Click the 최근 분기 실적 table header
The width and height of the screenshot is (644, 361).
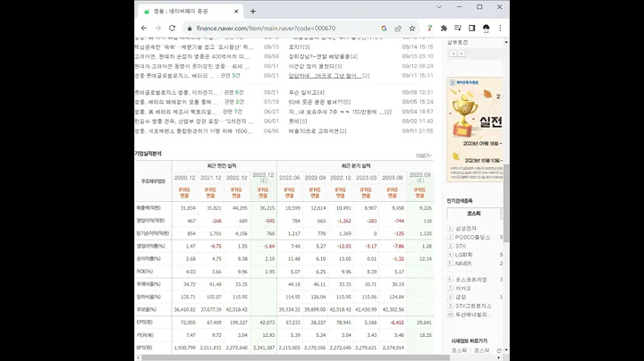pyautogui.click(x=356, y=165)
